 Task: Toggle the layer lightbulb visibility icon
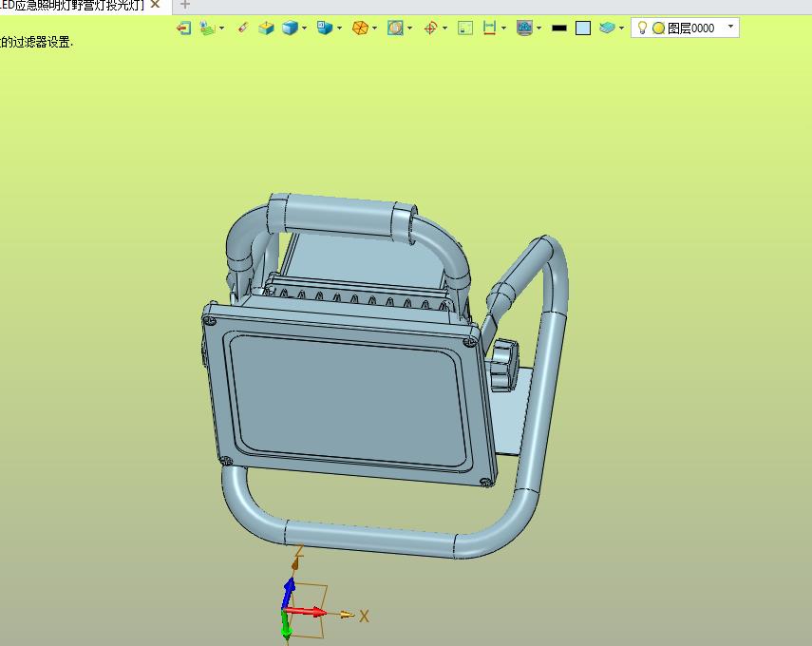click(x=642, y=28)
